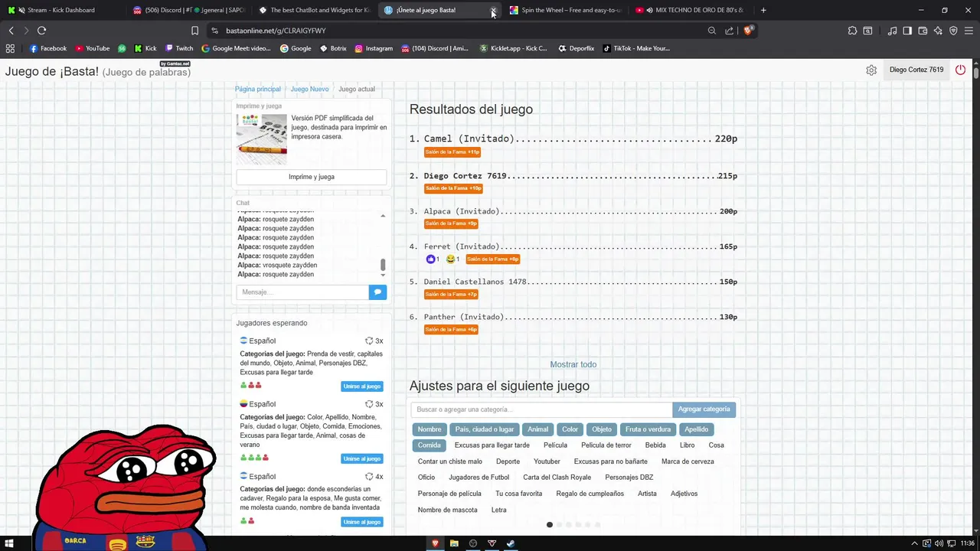The width and height of the screenshot is (980, 551).
Task: Open Windows Start menu
Action: pos(10,543)
